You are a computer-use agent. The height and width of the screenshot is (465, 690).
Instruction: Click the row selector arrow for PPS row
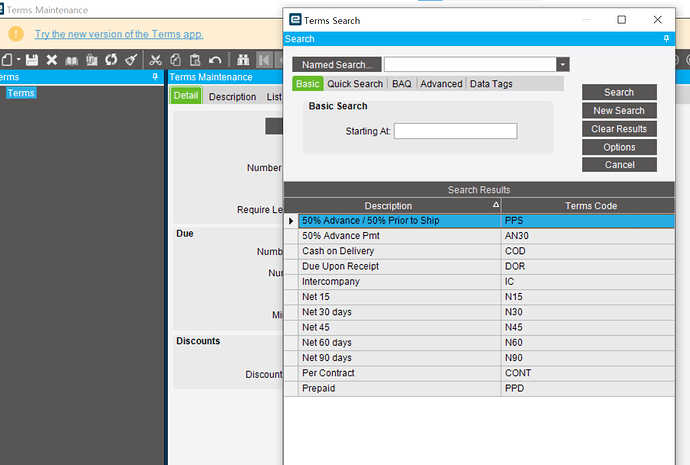(291, 221)
